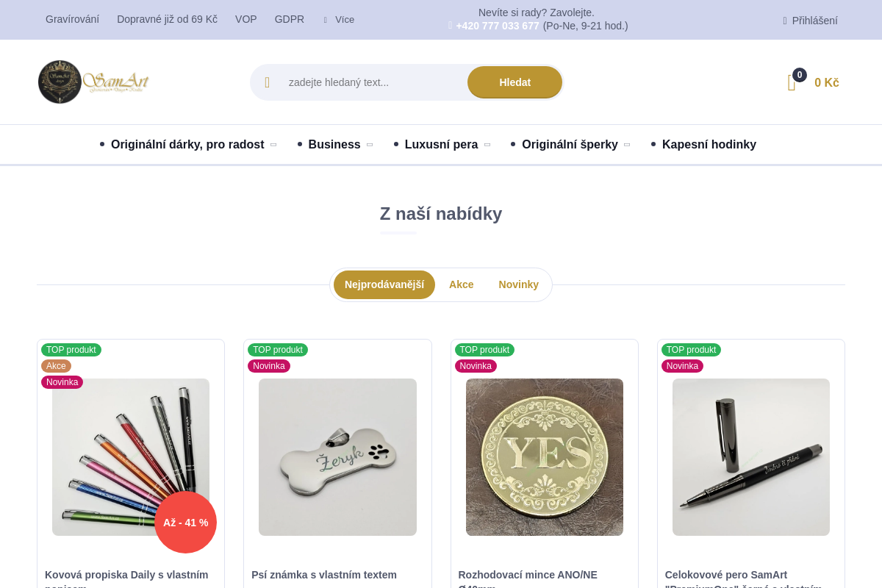Switch to the Akce tab
The height and width of the screenshot is (588, 882).
point(461,284)
